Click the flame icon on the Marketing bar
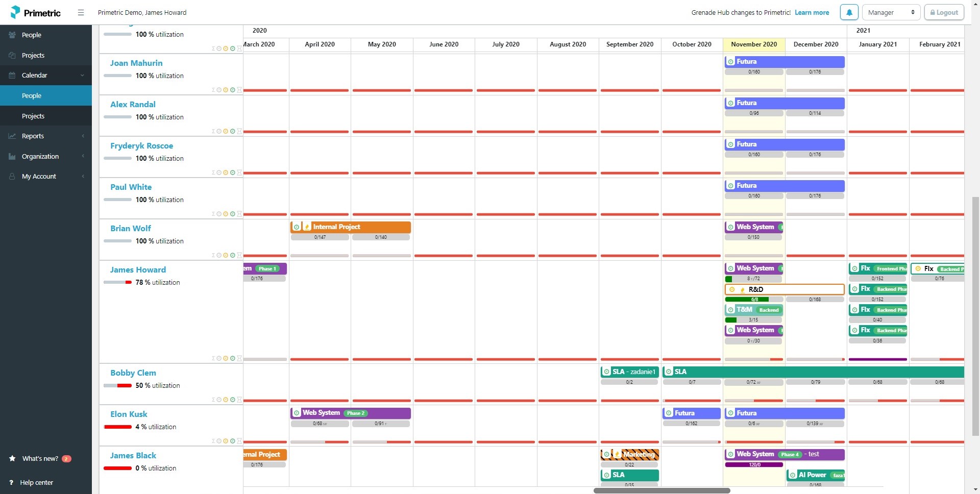This screenshot has height=494, width=980. click(x=617, y=455)
